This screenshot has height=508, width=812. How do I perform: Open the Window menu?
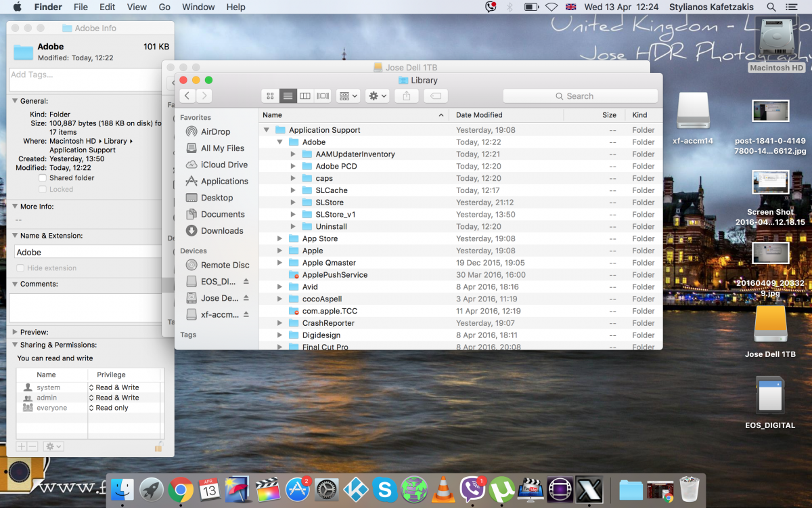click(x=198, y=7)
